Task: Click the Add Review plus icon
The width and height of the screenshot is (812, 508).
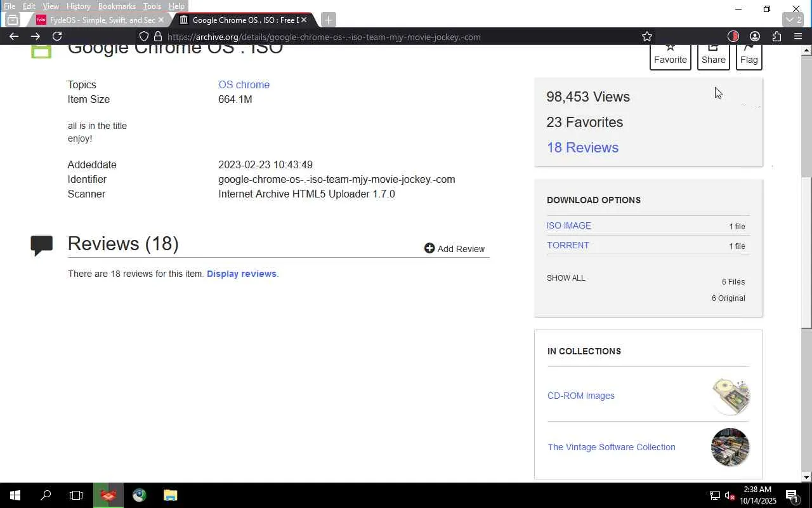Action: click(x=429, y=248)
